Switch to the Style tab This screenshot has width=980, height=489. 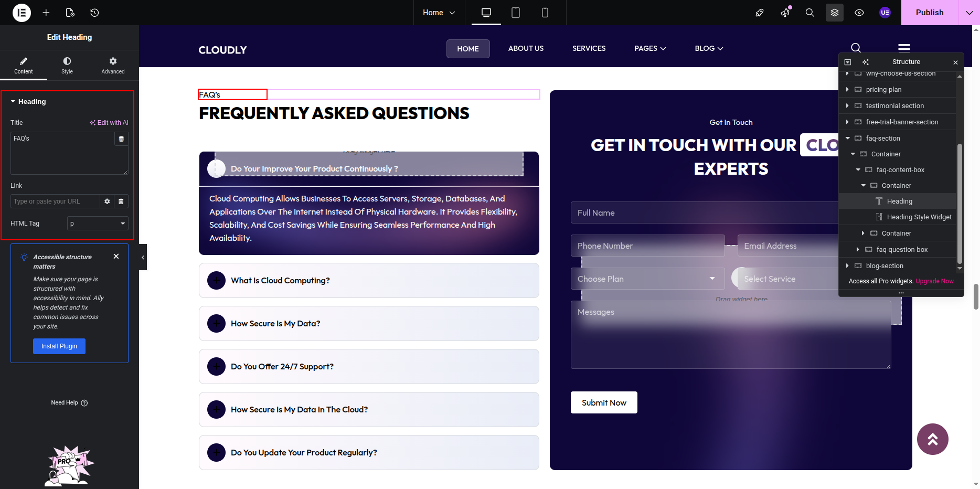click(x=67, y=66)
